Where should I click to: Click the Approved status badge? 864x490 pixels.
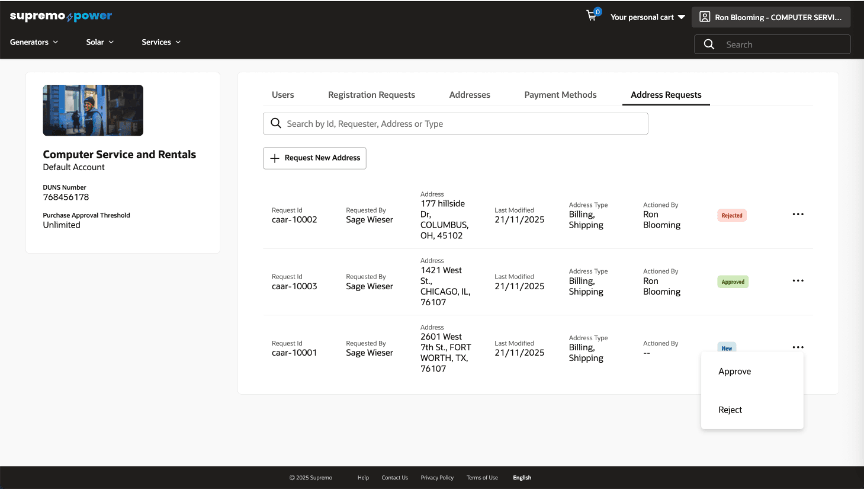pyautogui.click(x=733, y=282)
